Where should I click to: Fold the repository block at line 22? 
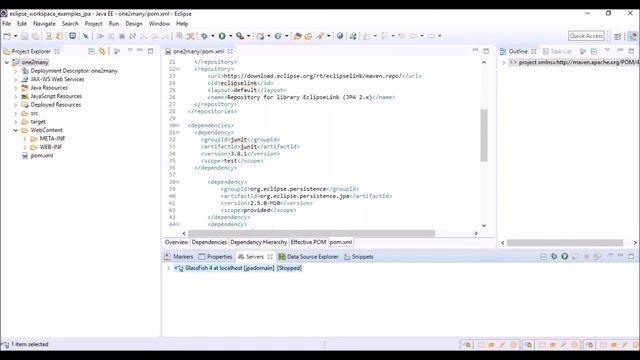click(x=178, y=69)
